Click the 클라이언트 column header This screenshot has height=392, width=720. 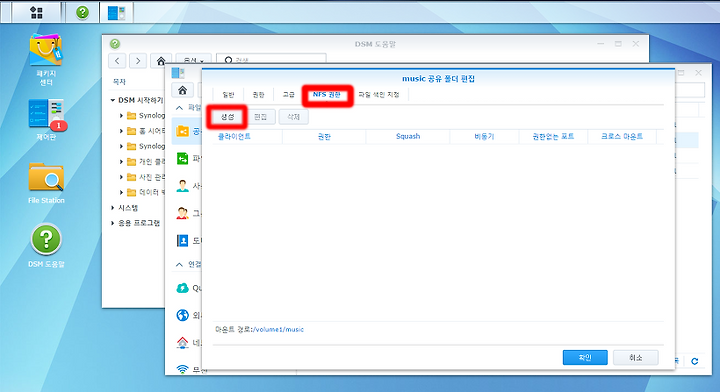coord(248,136)
